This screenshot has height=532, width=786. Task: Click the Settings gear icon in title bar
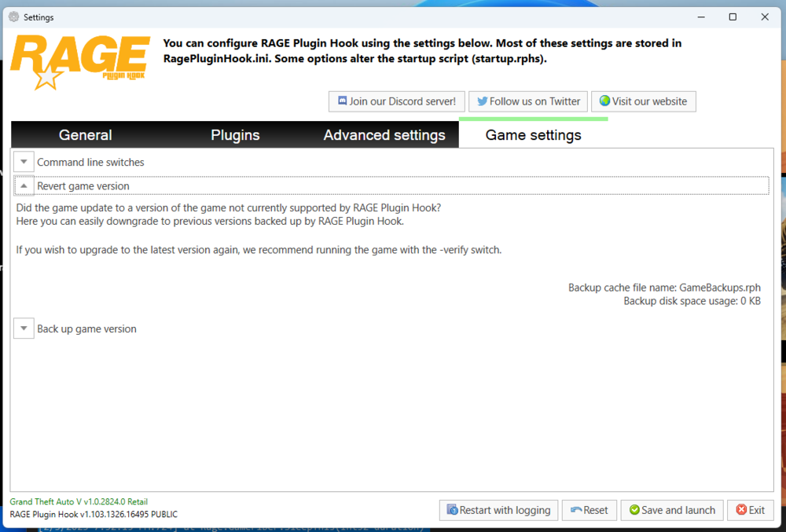click(x=13, y=17)
